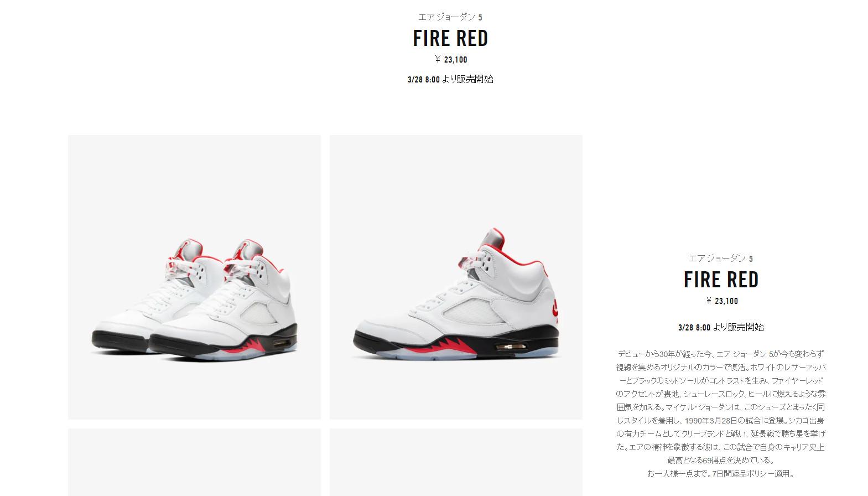Screen dimensions: 868x496
Task: Open the single side-view sneaker photo
Action: 456,277
